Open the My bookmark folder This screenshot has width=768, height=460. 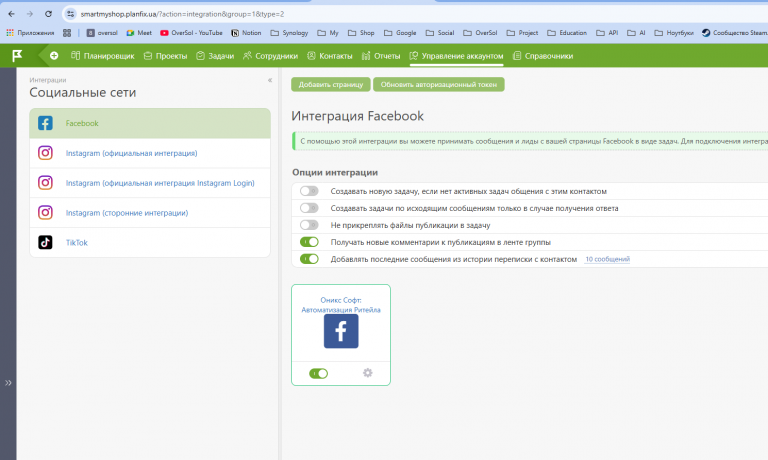coord(328,33)
